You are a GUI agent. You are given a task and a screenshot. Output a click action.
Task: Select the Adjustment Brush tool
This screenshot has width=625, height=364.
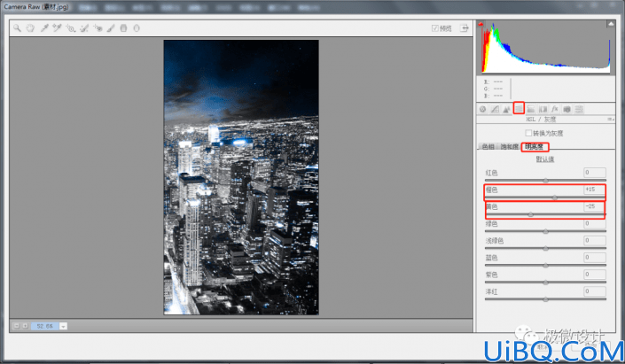pos(111,27)
